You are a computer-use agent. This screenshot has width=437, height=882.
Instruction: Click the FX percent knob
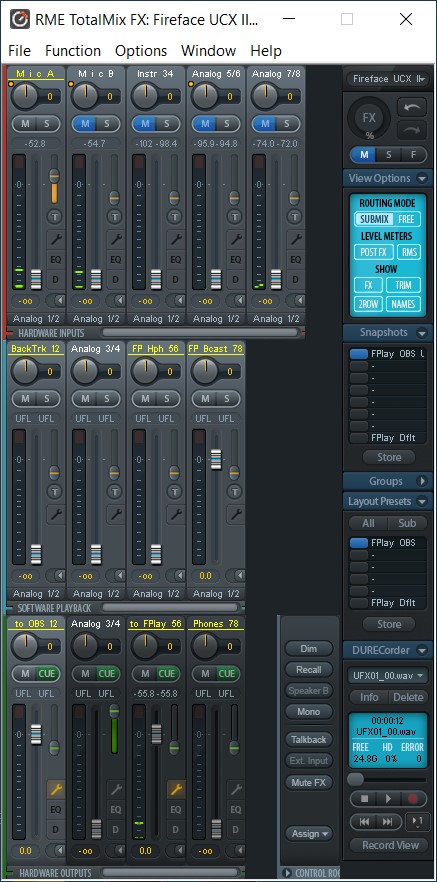pos(368,118)
